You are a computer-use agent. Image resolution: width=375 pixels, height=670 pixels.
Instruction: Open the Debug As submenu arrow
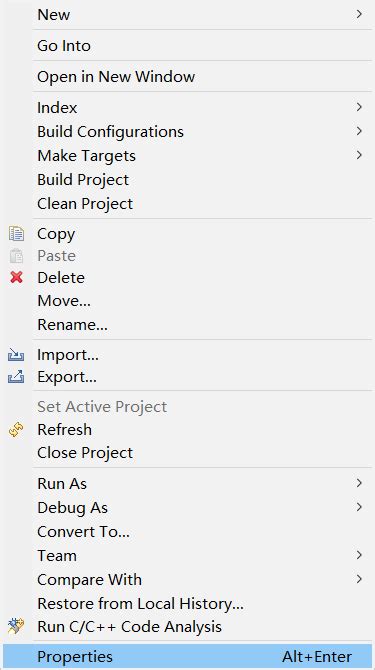[x=359, y=507]
